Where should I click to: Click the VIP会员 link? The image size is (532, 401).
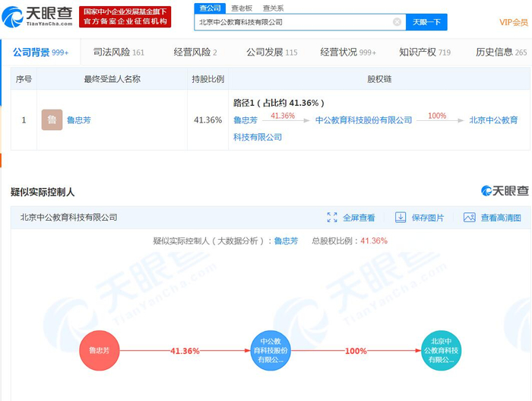click(x=514, y=22)
